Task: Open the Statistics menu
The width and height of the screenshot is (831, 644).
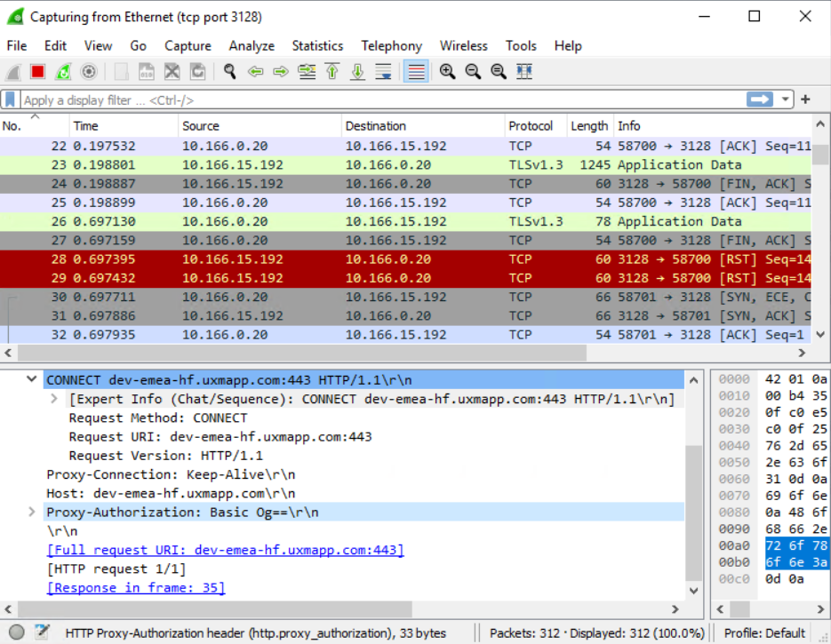Action: (316, 46)
